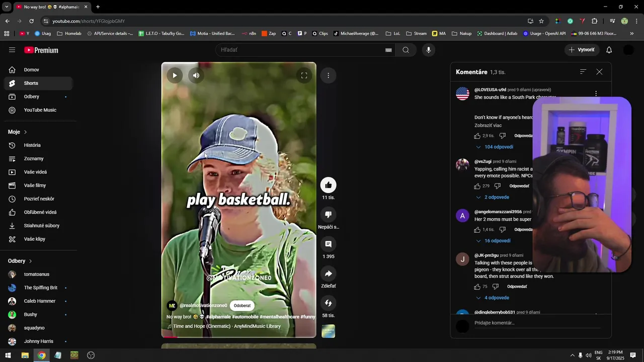644x362 pixels.
Task: Open Vaše videá page
Action: tap(38, 172)
